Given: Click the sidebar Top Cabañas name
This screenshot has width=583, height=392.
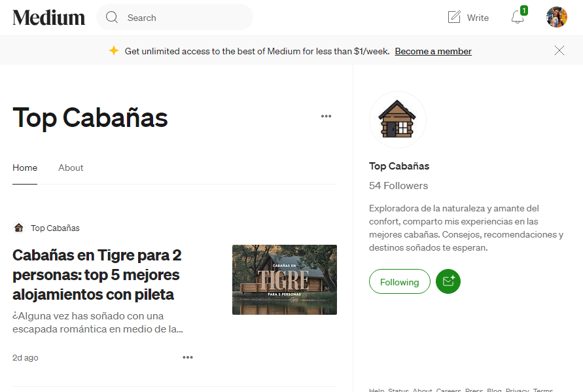Looking at the screenshot, I should pos(399,166).
